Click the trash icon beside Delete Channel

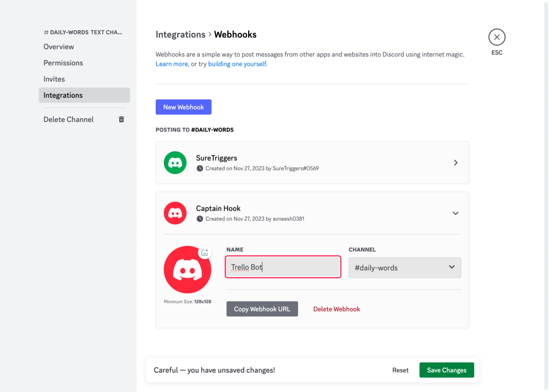(121, 119)
